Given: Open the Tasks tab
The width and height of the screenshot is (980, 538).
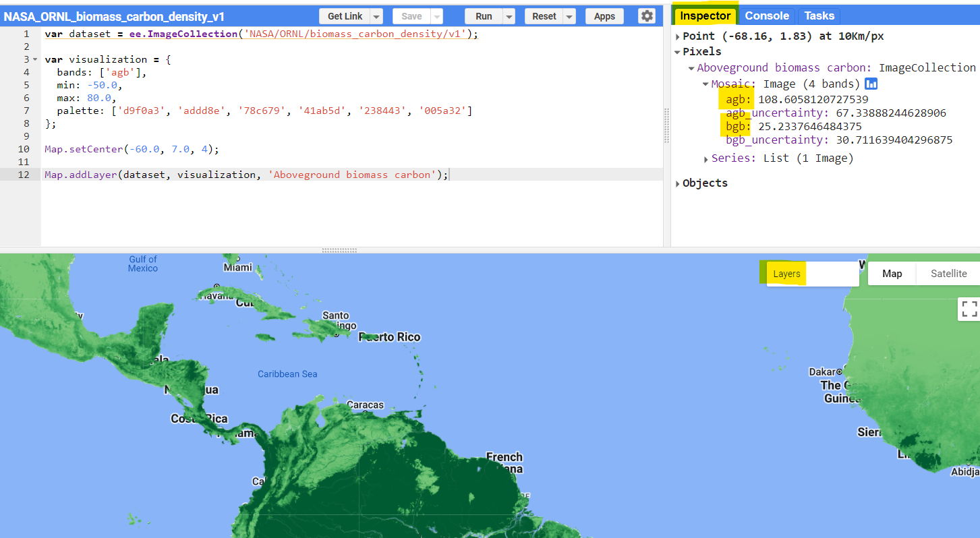Looking at the screenshot, I should (819, 15).
